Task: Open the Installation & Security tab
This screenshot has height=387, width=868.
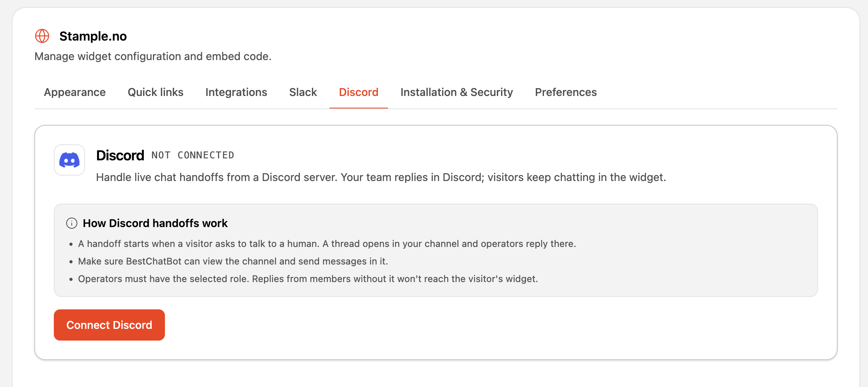Action: (457, 92)
